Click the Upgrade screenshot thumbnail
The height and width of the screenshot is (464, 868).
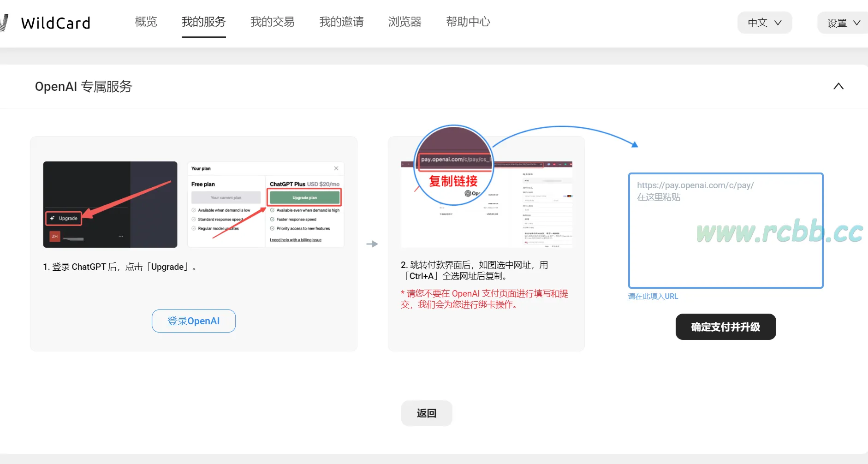[x=110, y=204]
